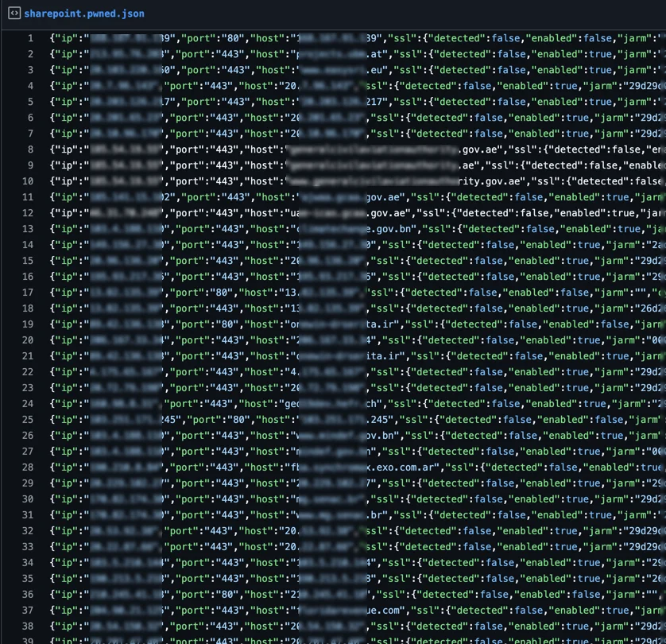Image resolution: width=666 pixels, height=644 pixels.
Task: Click the .eu host text on line 3
Action: (x=374, y=70)
